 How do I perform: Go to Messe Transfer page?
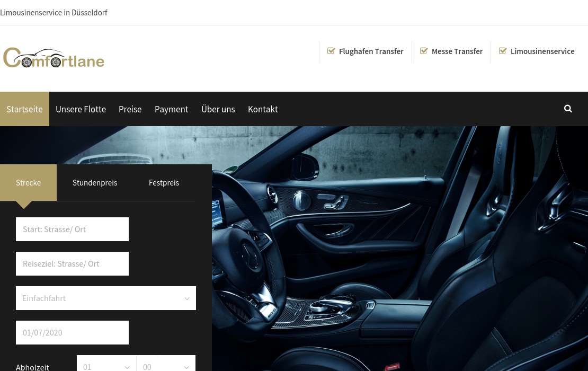[x=457, y=51]
